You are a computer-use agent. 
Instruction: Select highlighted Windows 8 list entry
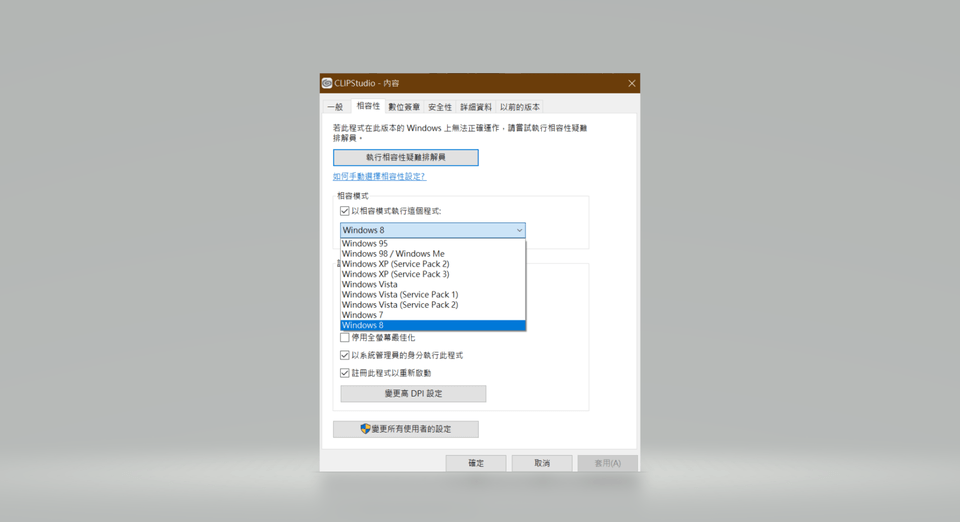click(433, 325)
